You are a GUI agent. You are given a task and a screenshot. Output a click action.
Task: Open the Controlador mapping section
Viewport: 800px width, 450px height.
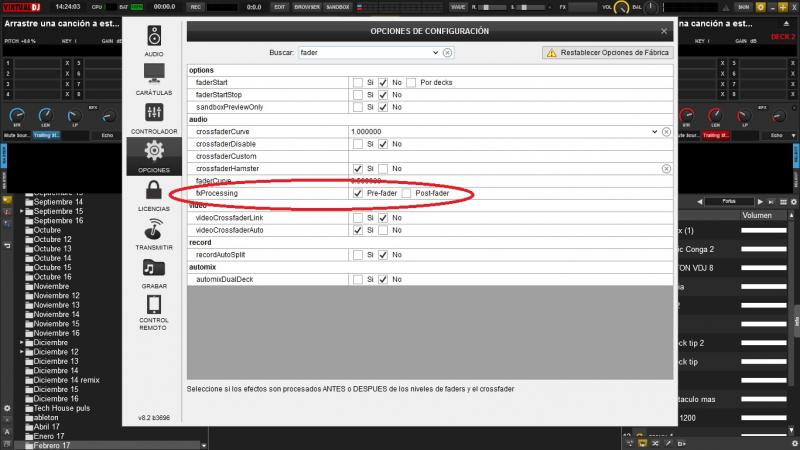154,118
